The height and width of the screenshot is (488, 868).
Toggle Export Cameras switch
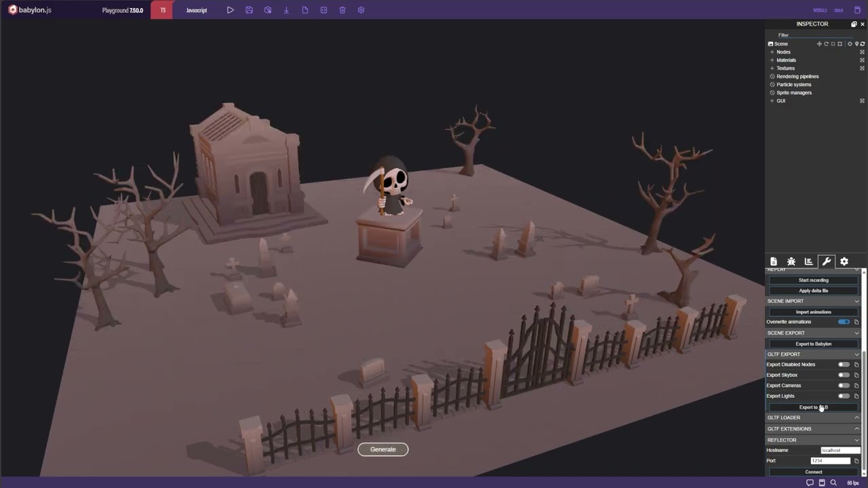coord(844,386)
